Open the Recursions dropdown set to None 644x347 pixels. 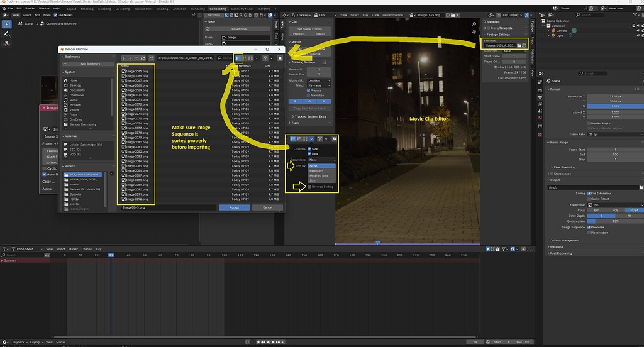pyautogui.click(x=321, y=160)
